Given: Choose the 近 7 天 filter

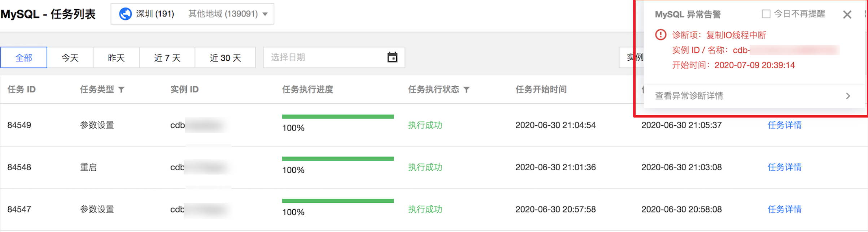Looking at the screenshot, I should pyautogui.click(x=167, y=57).
